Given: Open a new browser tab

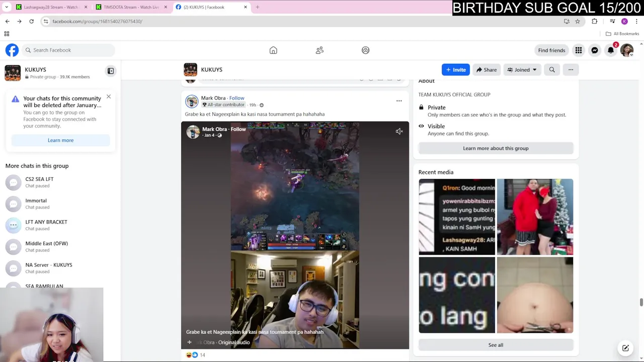Looking at the screenshot, I should tap(258, 7).
